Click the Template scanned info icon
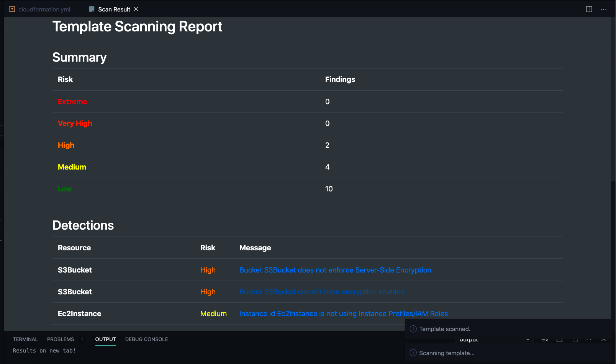Screen dimensions: 616x364 click(413, 329)
